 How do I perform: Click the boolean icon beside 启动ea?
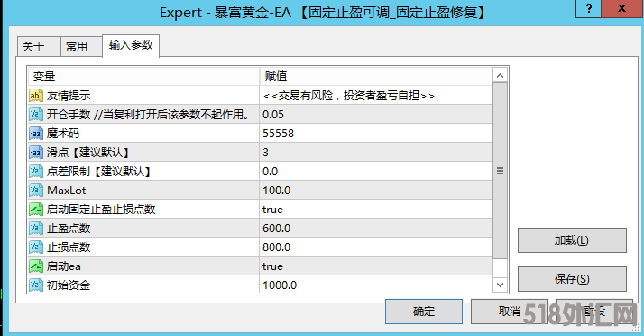pyautogui.click(x=36, y=266)
